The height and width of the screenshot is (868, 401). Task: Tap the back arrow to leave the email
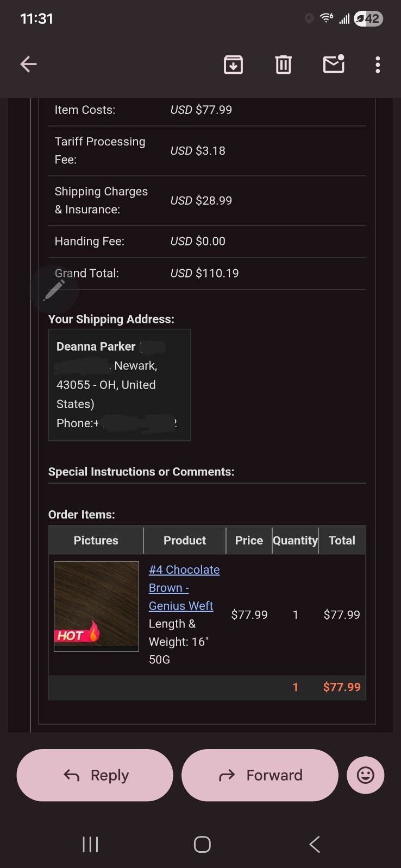(28, 65)
